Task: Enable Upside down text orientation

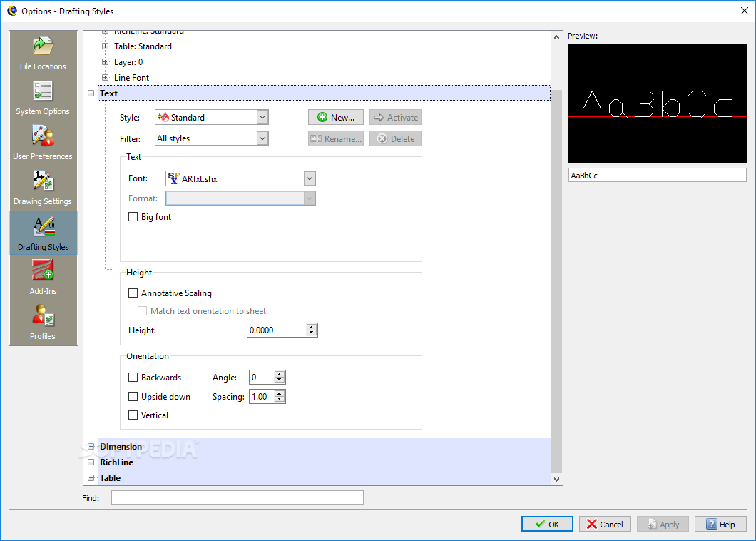Action: [x=133, y=397]
